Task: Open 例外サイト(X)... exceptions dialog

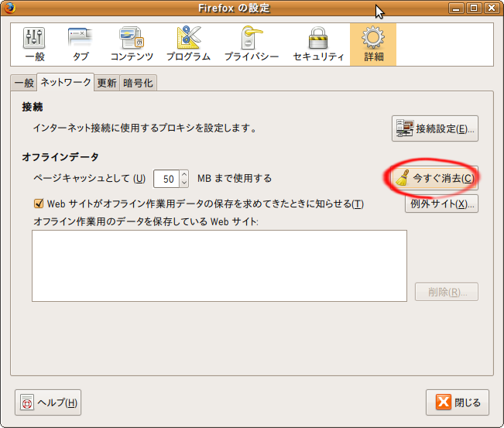Action: (441, 204)
